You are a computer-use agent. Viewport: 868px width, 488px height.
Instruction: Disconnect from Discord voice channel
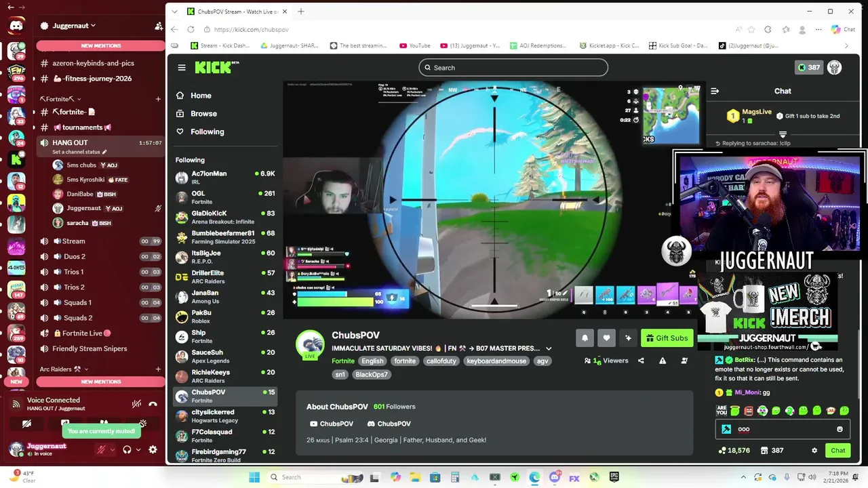(x=153, y=404)
